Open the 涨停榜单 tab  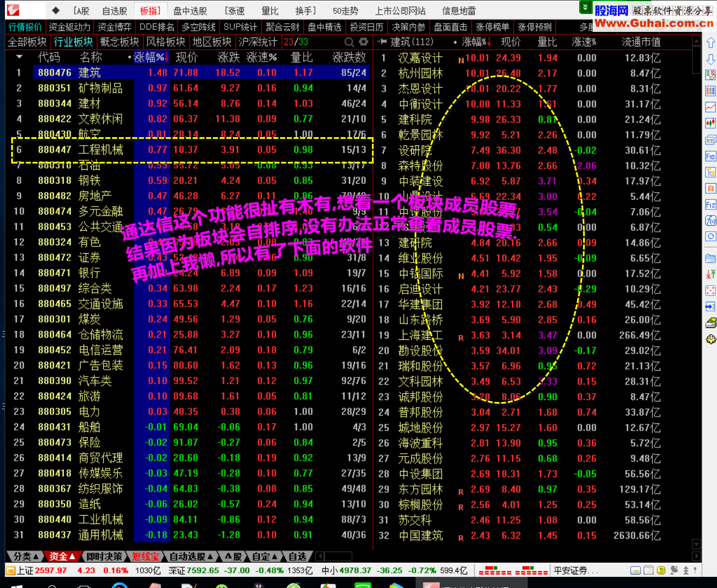tap(493, 27)
